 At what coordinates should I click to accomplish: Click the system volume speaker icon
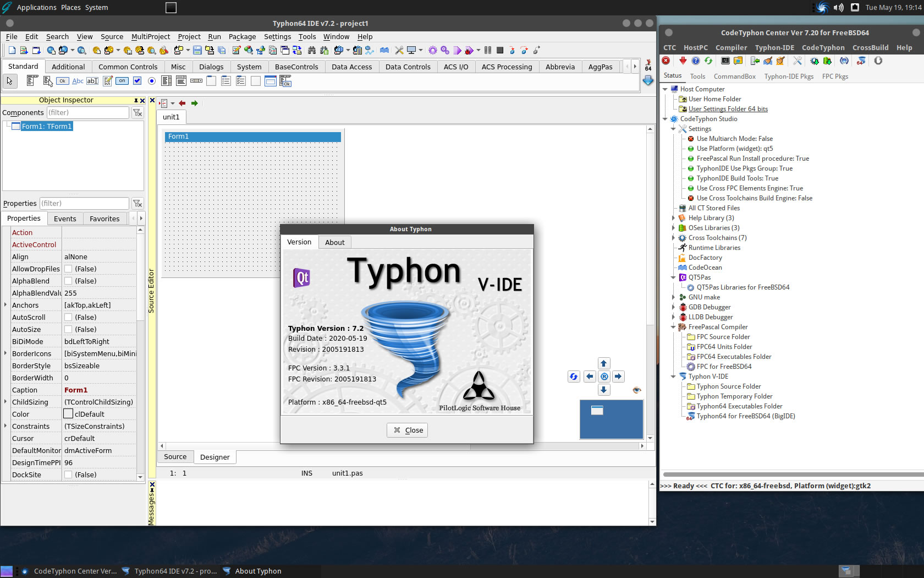(x=838, y=7)
